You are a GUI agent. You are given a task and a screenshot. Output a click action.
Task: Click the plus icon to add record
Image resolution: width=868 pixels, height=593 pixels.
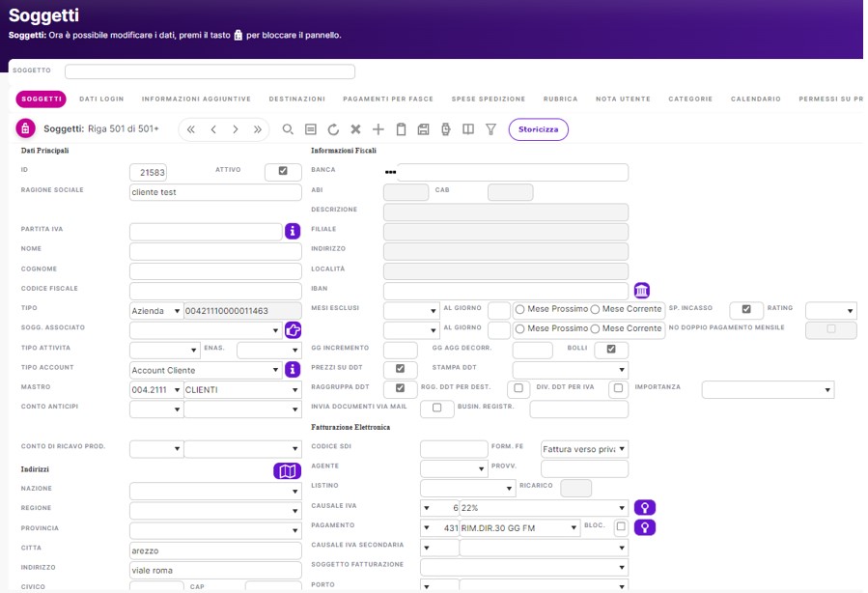coord(378,129)
